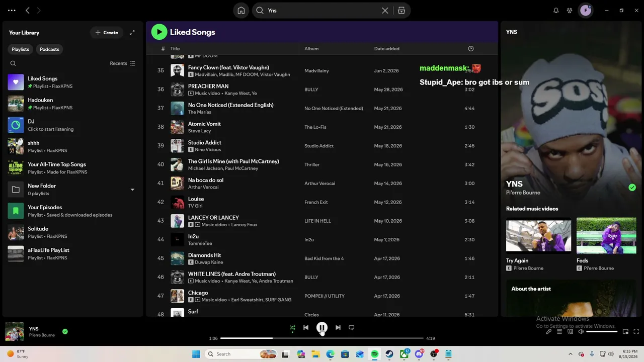This screenshot has width=644, height=362.
Task: Toggle repeat mode
Action: click(352, 328)
